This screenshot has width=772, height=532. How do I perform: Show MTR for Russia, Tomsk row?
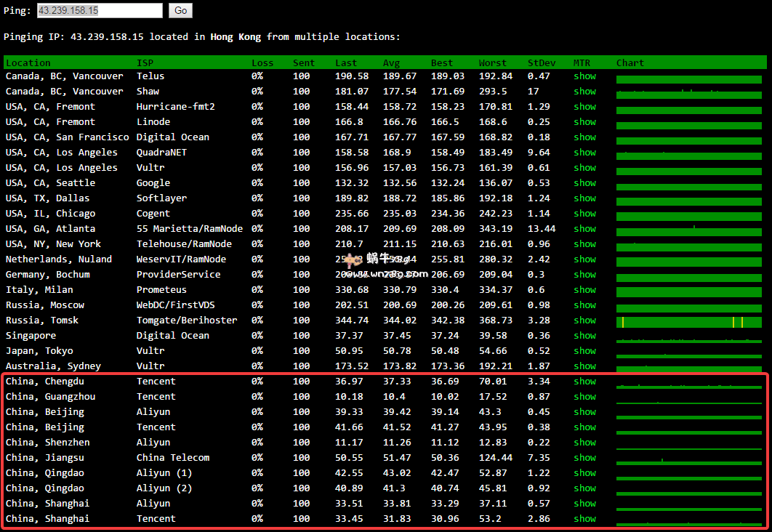point(584,321)
